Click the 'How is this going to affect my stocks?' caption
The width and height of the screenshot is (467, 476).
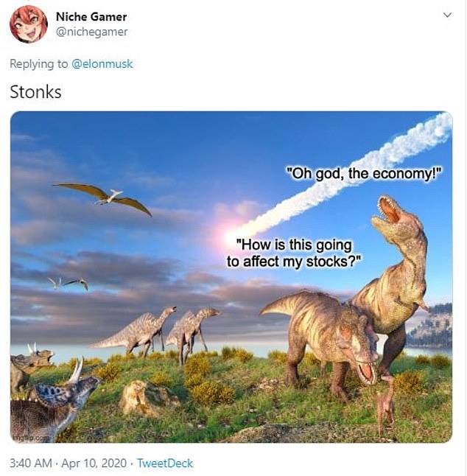[295, 253]
